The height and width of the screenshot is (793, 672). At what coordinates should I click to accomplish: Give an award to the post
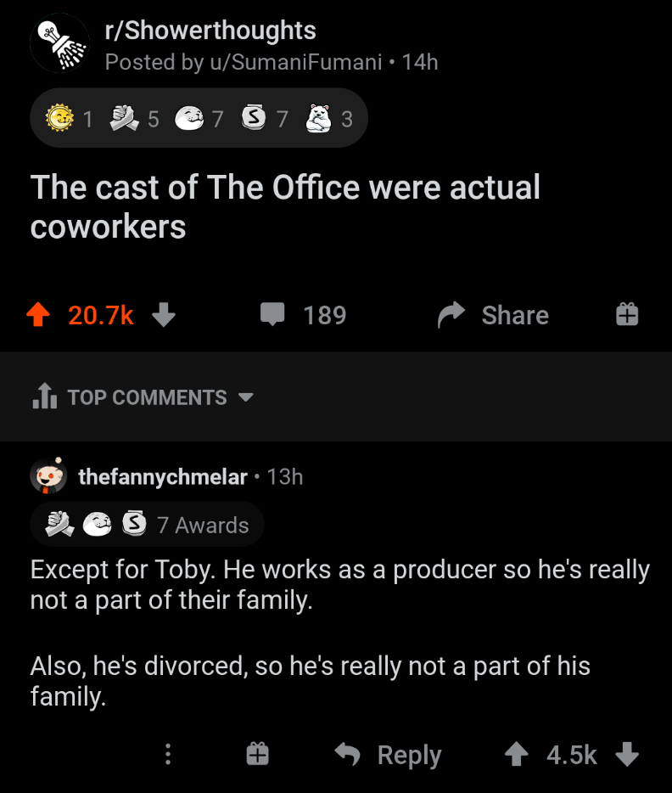click(627, 316)
